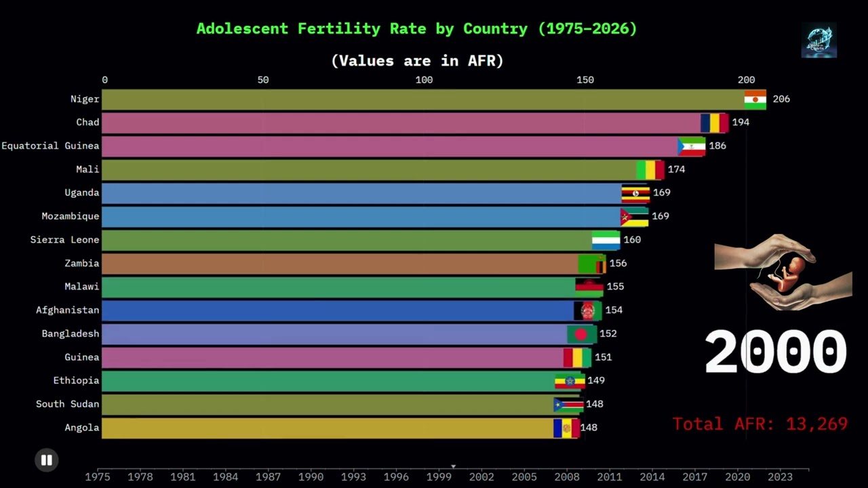Click the 'South Sudan' country label
Viewport: 868px width, 488px height.
[68, 404]
